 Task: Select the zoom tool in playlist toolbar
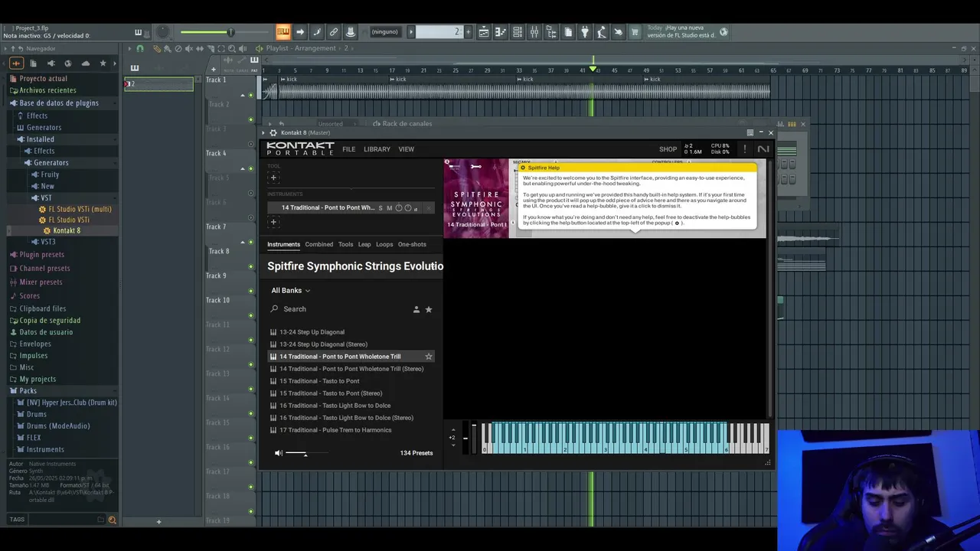click(232, 48)
